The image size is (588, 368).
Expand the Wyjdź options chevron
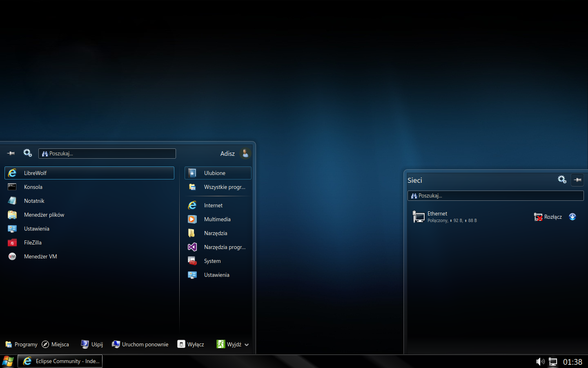click(247, 345)
